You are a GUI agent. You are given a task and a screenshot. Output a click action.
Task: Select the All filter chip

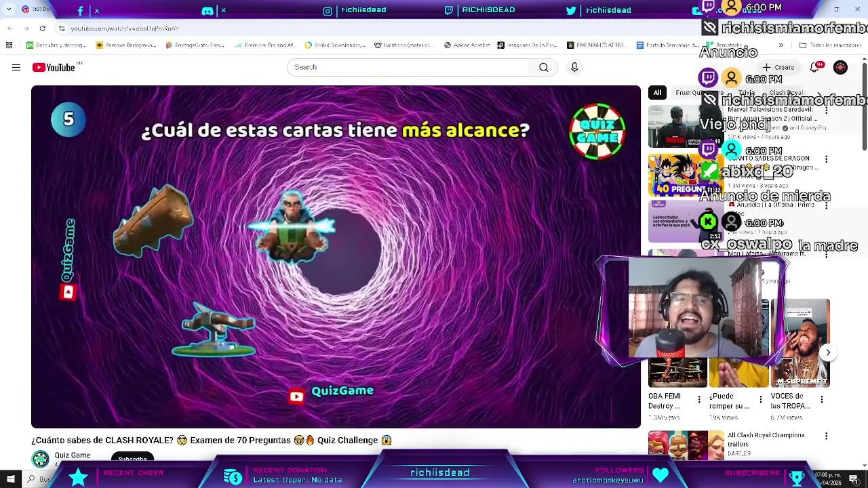click(657, 93)
